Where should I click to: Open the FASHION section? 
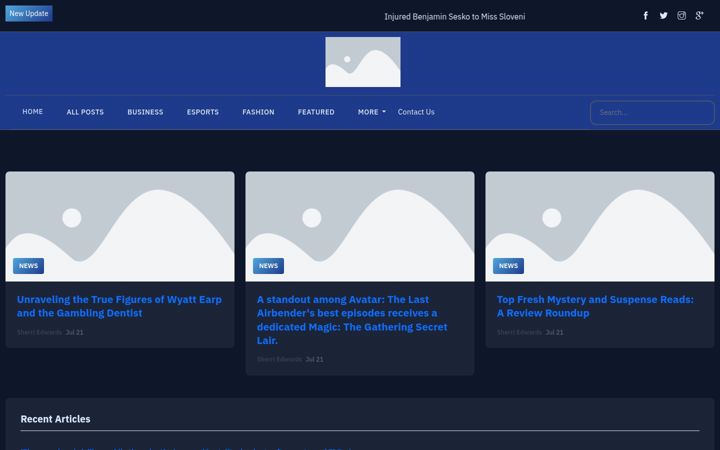[258, 112]
